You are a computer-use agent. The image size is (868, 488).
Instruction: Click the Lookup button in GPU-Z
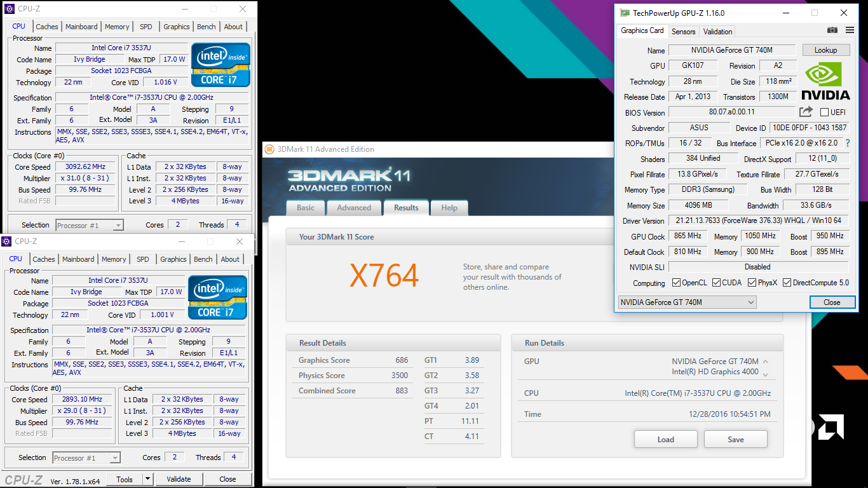tap(825, 50)
